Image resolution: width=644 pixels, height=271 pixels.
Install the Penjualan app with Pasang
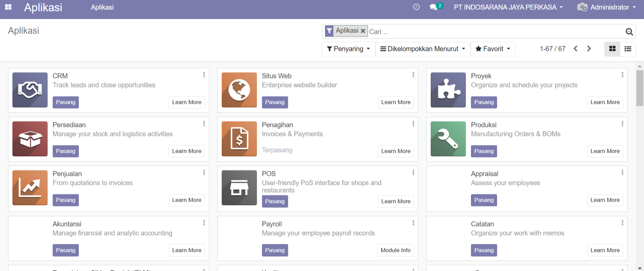pyautogui.click(x=65, y=200)
